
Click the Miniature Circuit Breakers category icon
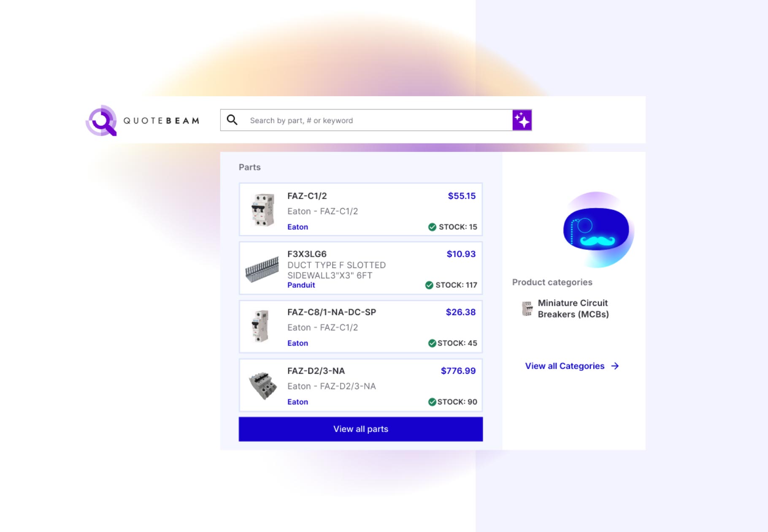[x=527, y=308]
